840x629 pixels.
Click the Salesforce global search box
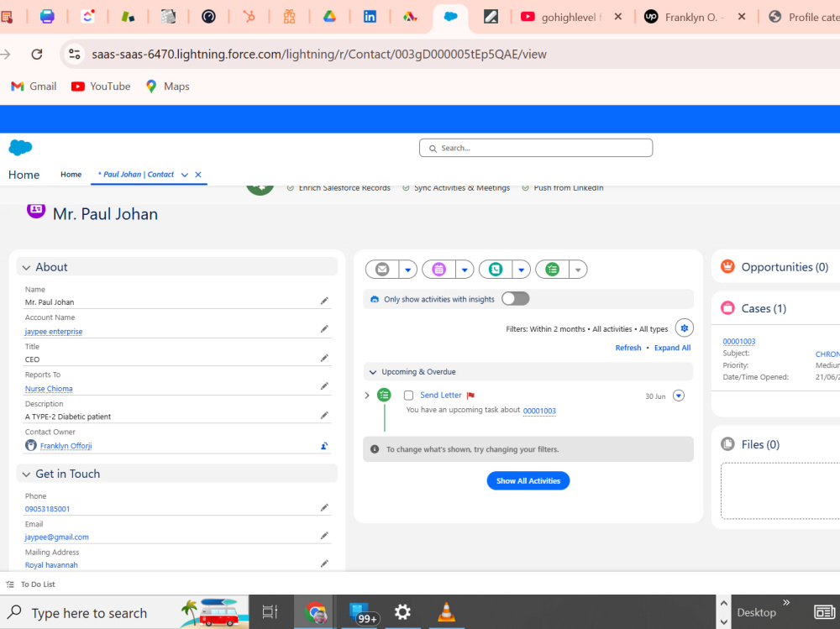point(536,148)
